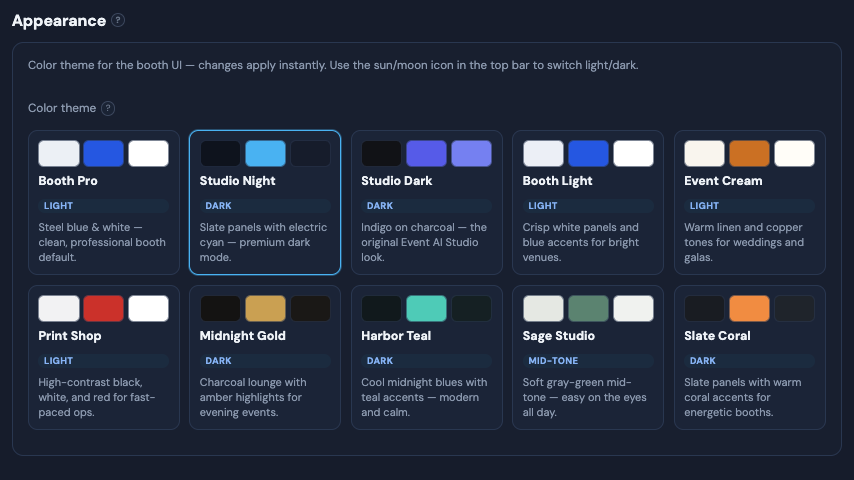Screen dimensions: 854x480
Task: Click lavender third swatch in Studio Dark
Action: (x=472, y=153)
